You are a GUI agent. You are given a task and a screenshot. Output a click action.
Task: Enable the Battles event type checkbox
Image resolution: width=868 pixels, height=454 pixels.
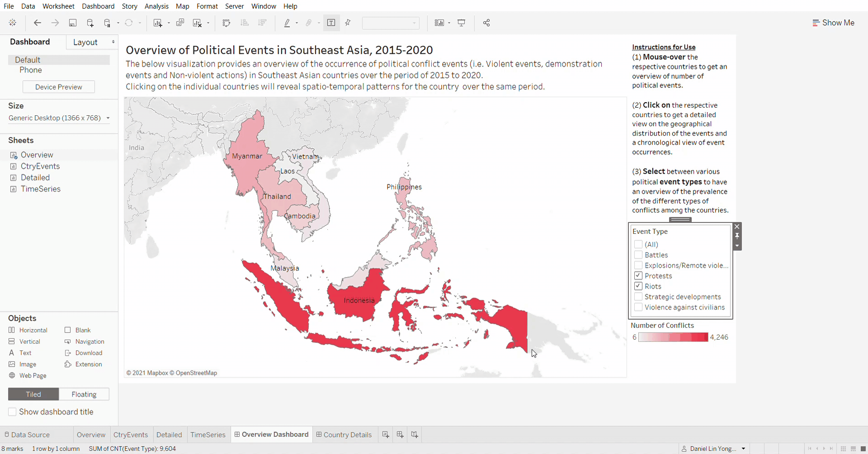(x=638, y=255)
